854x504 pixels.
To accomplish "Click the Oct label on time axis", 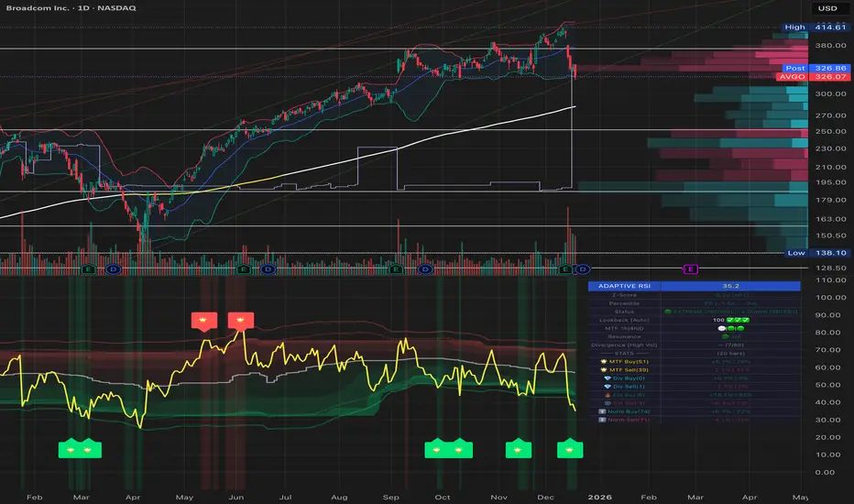I will pyautogui.click(x=443, y=497).
